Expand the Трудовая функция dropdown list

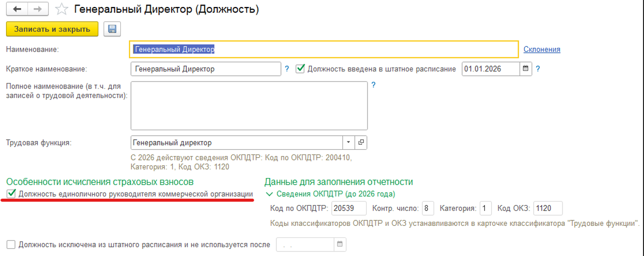(348, 143)
